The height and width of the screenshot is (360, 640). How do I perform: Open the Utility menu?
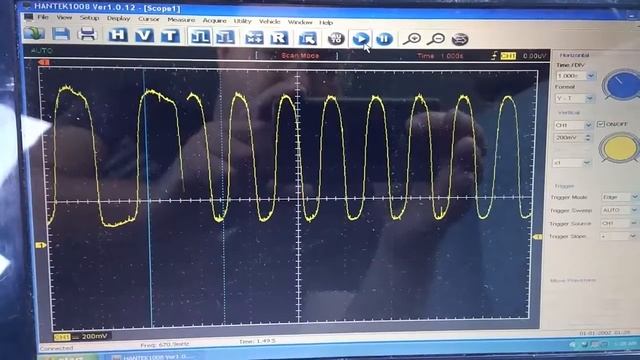[x=242, y=21]
